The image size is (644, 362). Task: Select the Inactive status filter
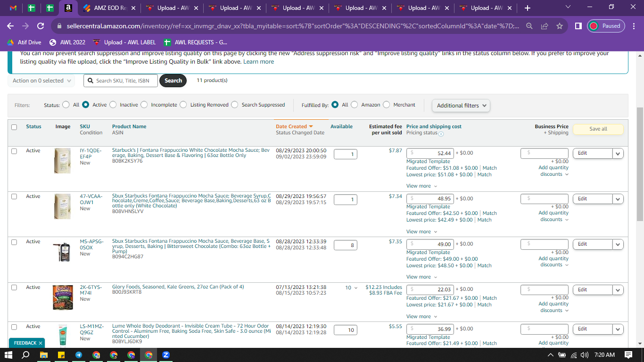pos(113,105)
